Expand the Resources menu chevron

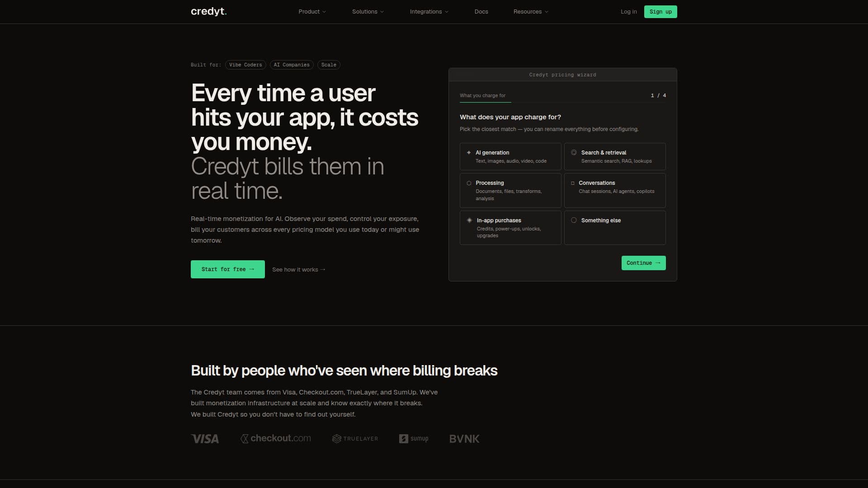point(547,12)
